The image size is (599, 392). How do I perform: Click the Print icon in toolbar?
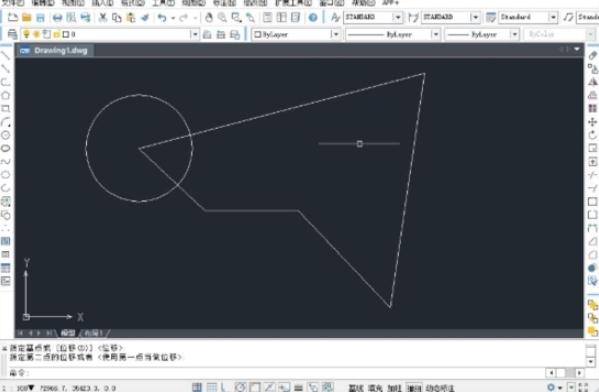click(57, 17)
